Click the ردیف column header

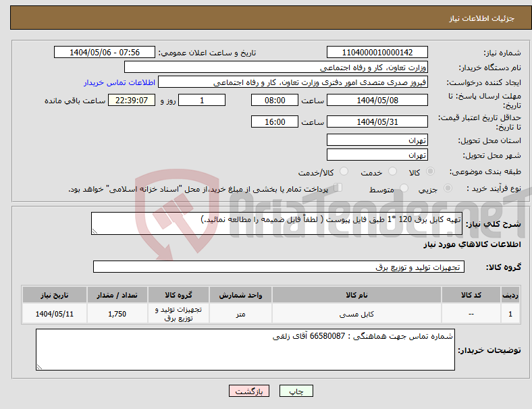[510, 295]
